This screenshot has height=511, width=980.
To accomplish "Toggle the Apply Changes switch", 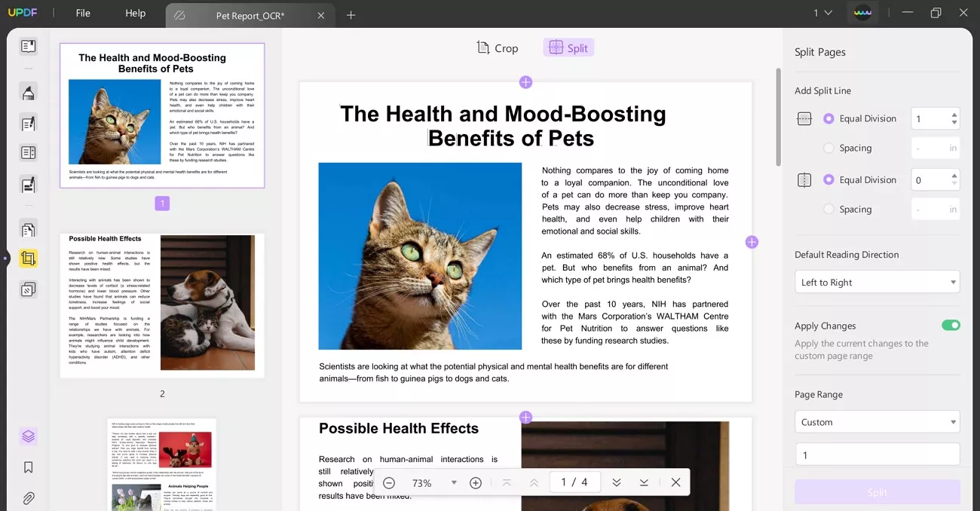I will point(951,326).
